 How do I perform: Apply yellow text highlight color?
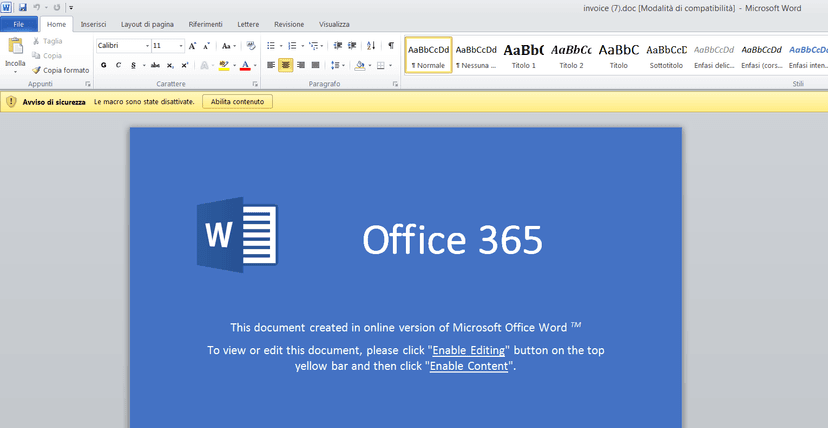(224, 65)
